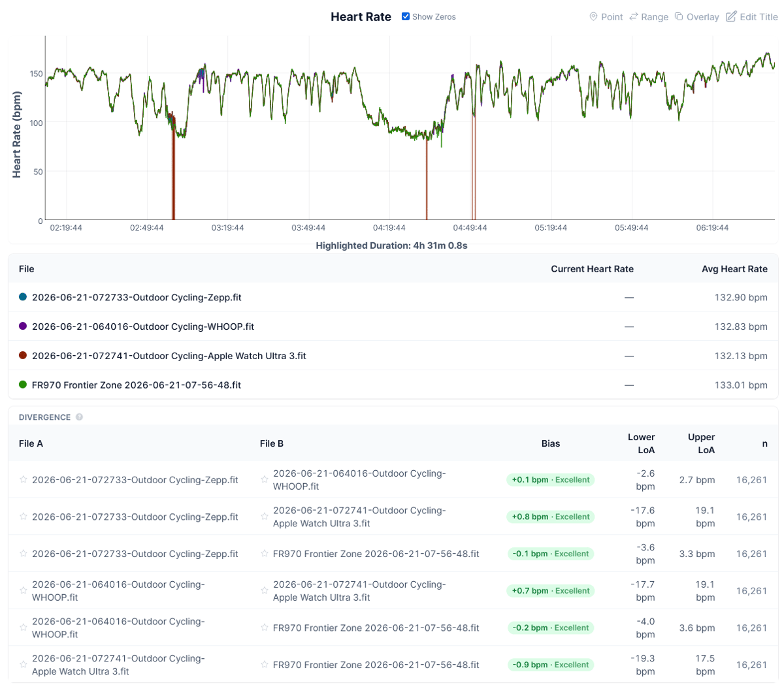
Task: Star File B Apple Watch in the +0.7 bpm row
Action: (x=265, y=590)
